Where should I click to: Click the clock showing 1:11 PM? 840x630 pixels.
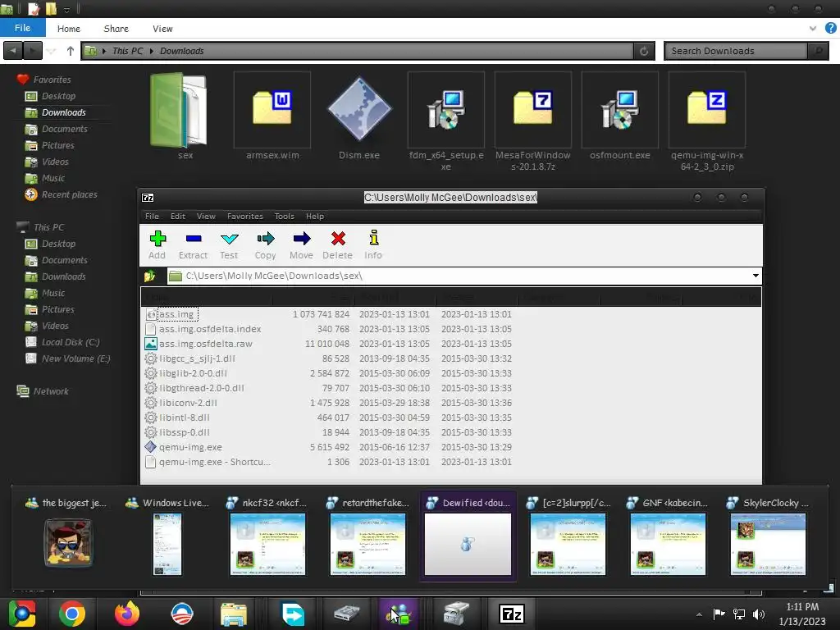802,607
